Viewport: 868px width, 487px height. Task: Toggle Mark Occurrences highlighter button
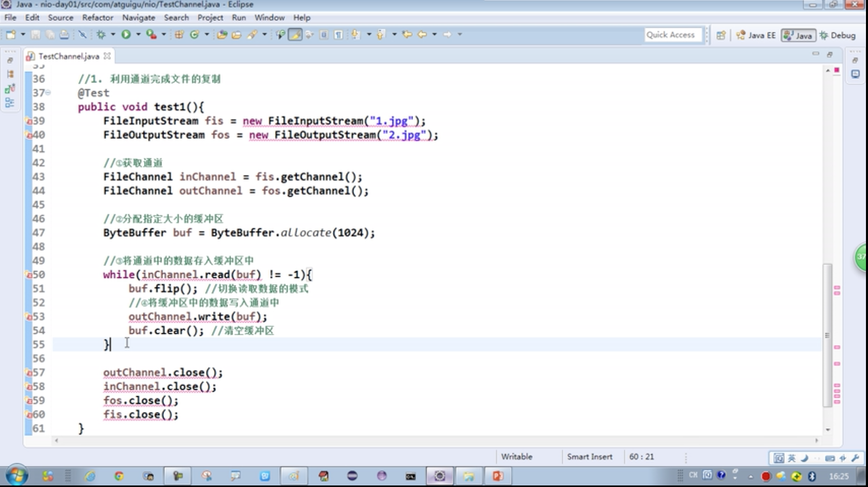(x=295, y=34)
